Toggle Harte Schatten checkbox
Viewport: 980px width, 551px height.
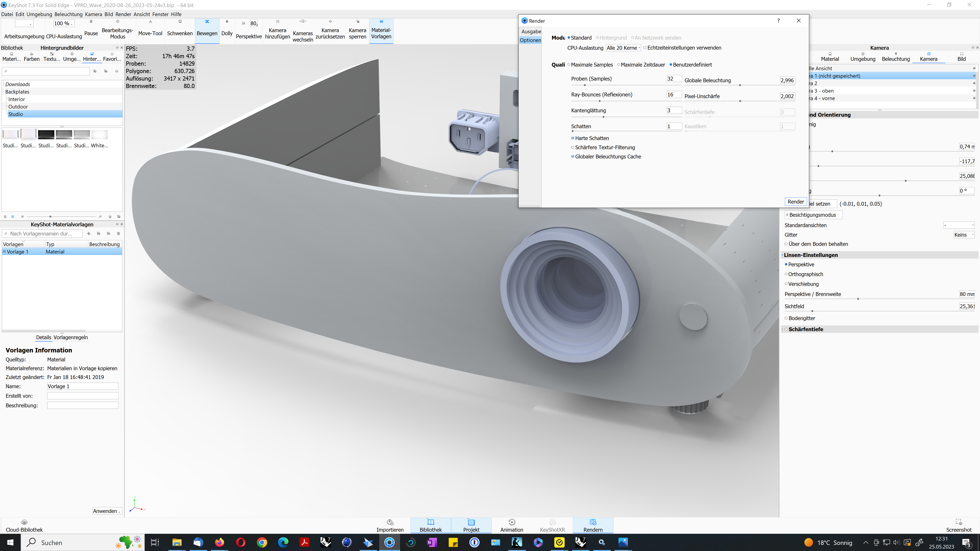[x=572, y=138]
